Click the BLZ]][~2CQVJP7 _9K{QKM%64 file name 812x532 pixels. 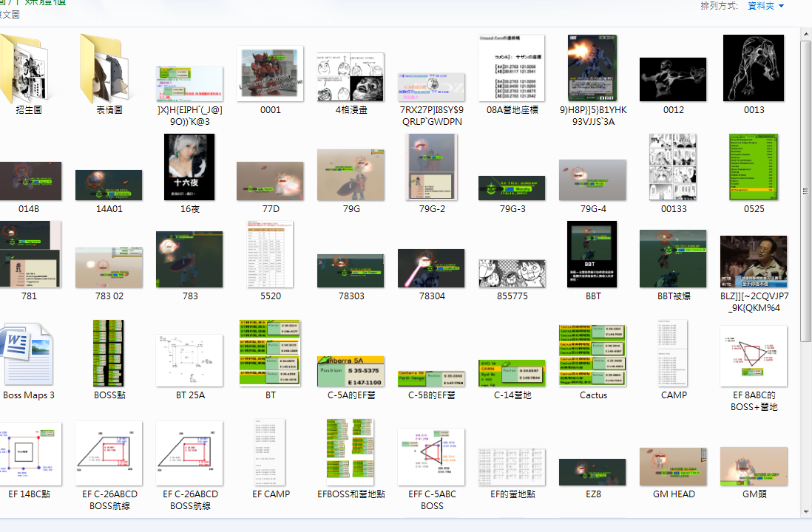click(754, 302)
